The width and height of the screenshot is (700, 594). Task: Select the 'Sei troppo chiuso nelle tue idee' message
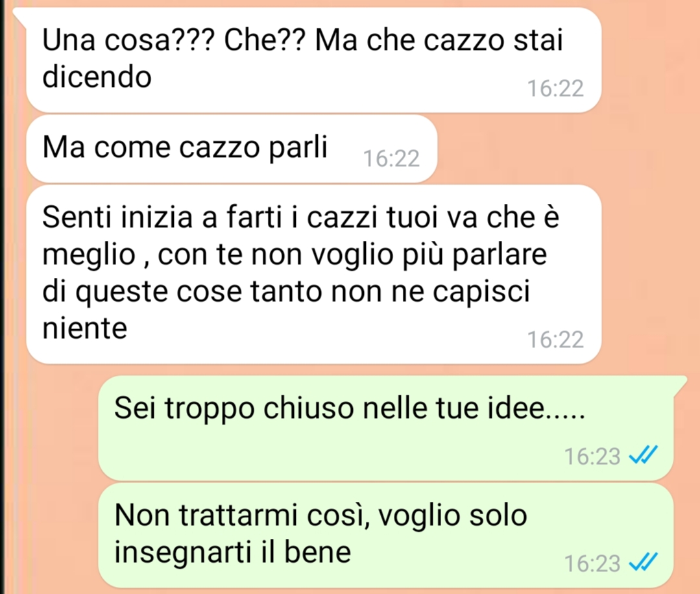pos(386,428)
